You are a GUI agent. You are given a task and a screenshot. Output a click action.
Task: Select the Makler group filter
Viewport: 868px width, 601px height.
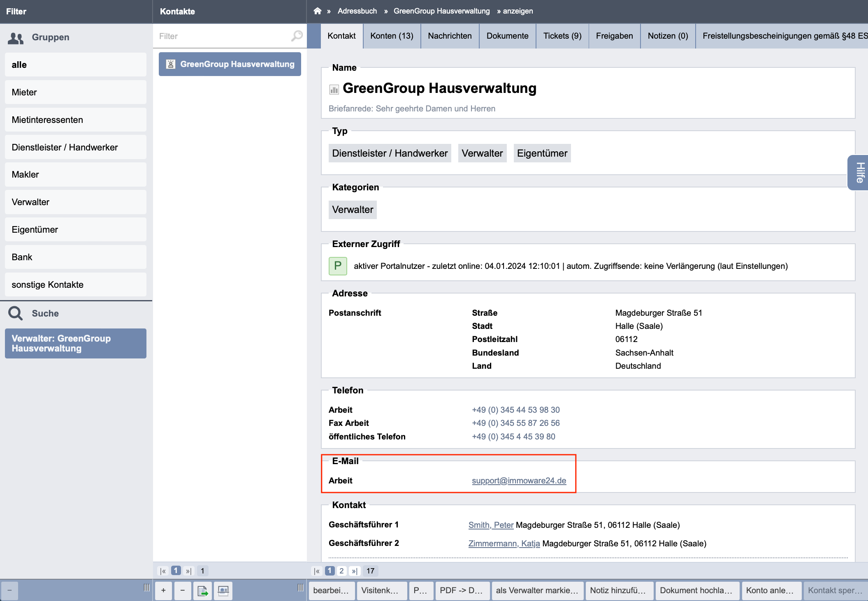pyautogui.click(x=76, y=175)
